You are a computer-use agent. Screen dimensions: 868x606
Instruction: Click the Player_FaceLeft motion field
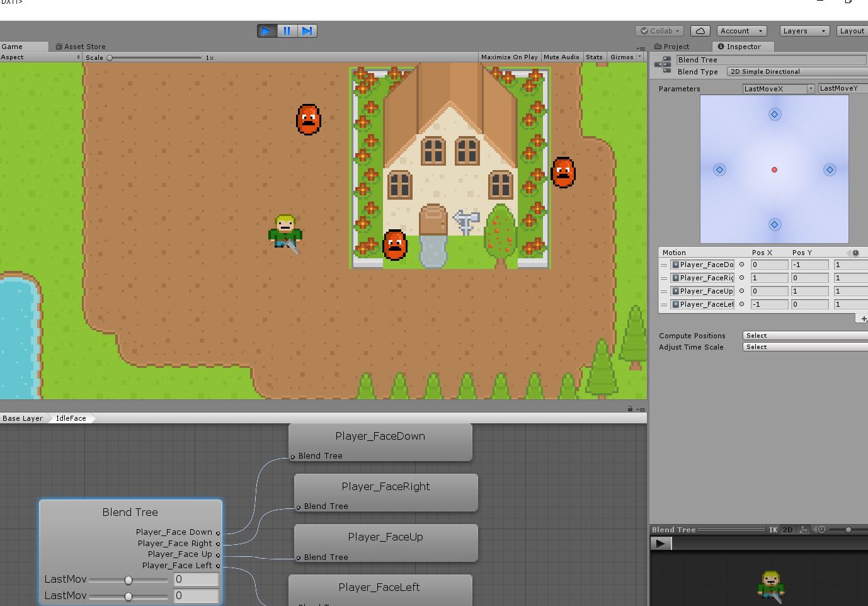702,304
